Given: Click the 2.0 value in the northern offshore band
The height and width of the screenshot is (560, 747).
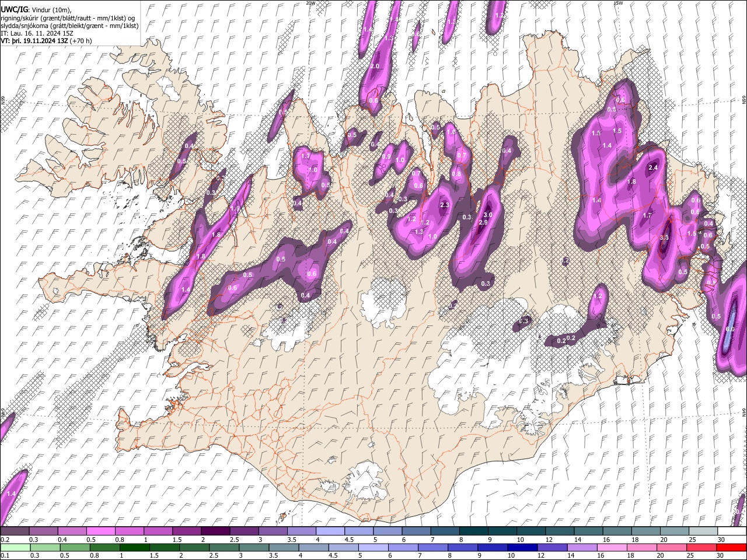Looking at the screenshot, I should point(375,66).
